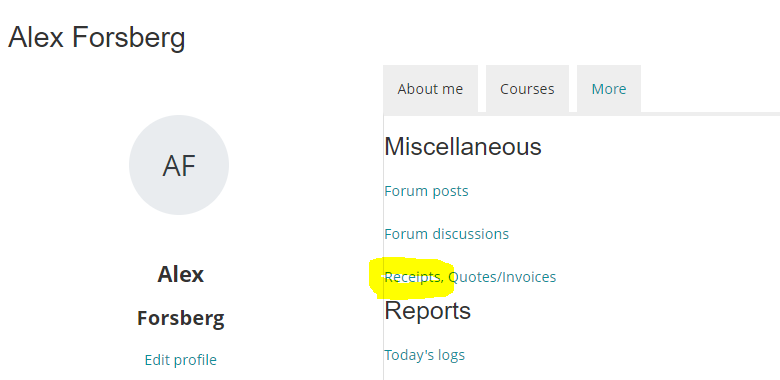Click the Miscellaneous section heading
The height and width of the screenshot is (380, 780).
coord(463,147)
